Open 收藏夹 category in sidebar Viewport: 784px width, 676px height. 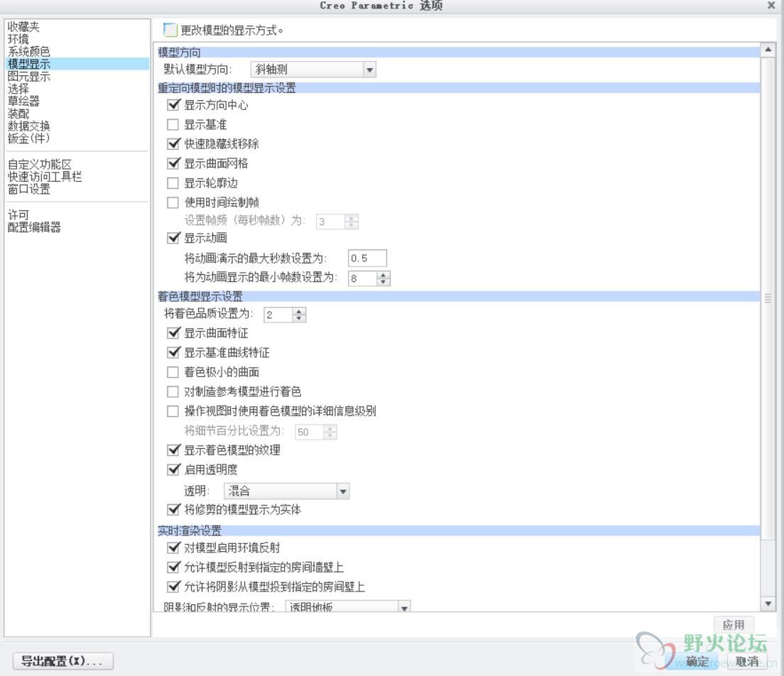point(23,26)
